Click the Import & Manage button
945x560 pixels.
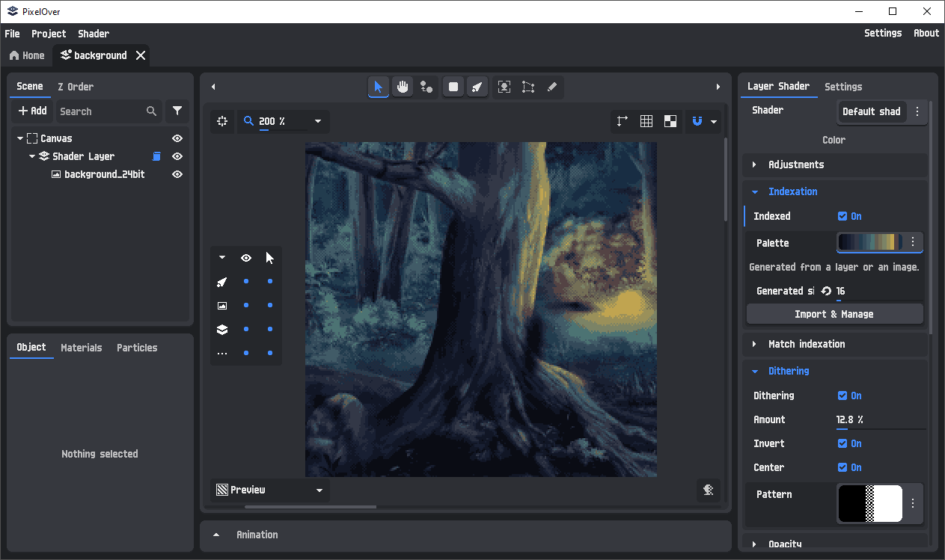click(834, 314)
